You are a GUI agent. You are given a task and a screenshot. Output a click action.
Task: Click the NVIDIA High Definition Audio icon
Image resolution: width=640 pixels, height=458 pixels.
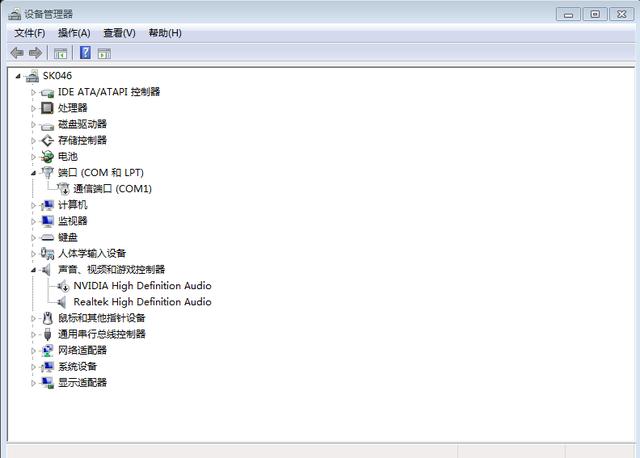coord(63,286)
